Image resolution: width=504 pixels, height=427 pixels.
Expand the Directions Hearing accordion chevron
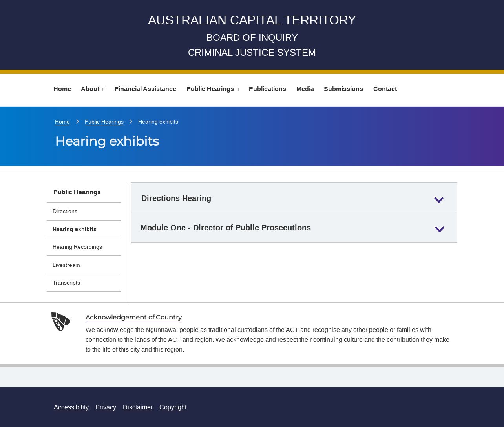pos(439,199)
